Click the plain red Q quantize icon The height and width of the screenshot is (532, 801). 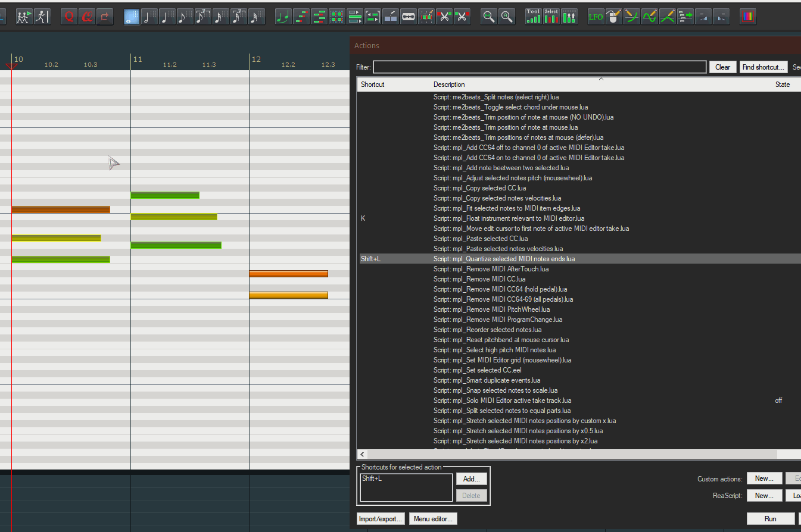click(69, 17)
